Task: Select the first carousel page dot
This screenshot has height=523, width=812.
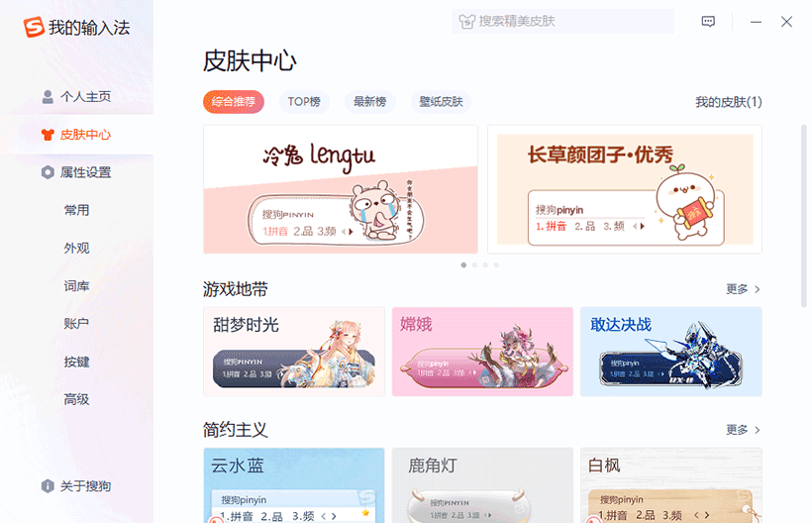Action: [x=463, y=265]
